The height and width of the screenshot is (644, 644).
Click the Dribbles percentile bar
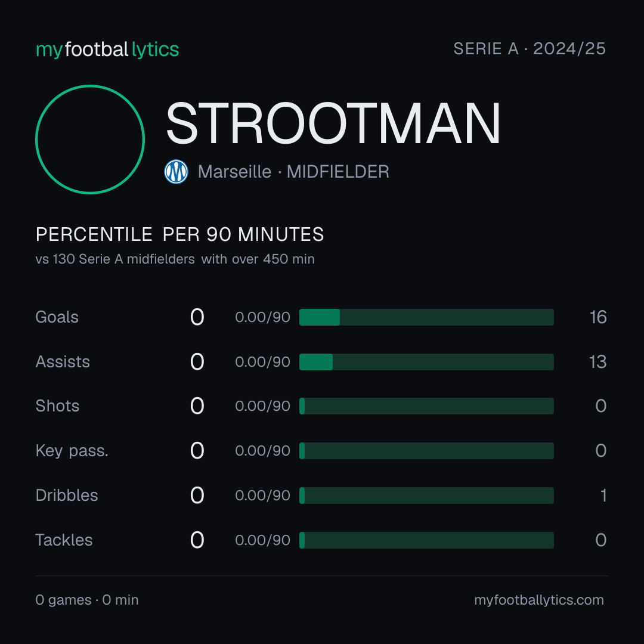click(x=426, y=496)
